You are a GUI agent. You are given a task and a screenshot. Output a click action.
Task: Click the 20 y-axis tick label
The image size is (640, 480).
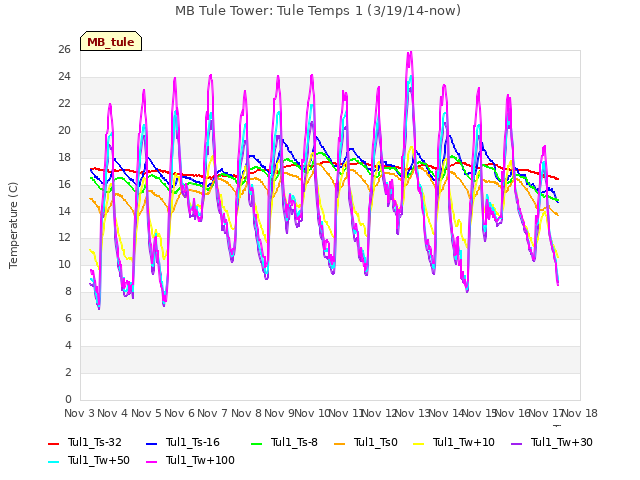pyautogui.click(x=64, y=131)
